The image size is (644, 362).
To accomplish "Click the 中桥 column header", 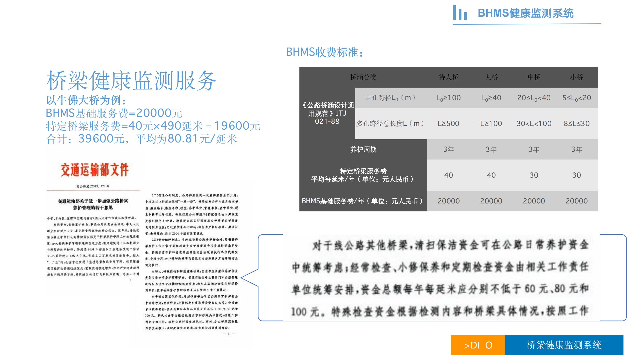I will click(x=534, y=77).
